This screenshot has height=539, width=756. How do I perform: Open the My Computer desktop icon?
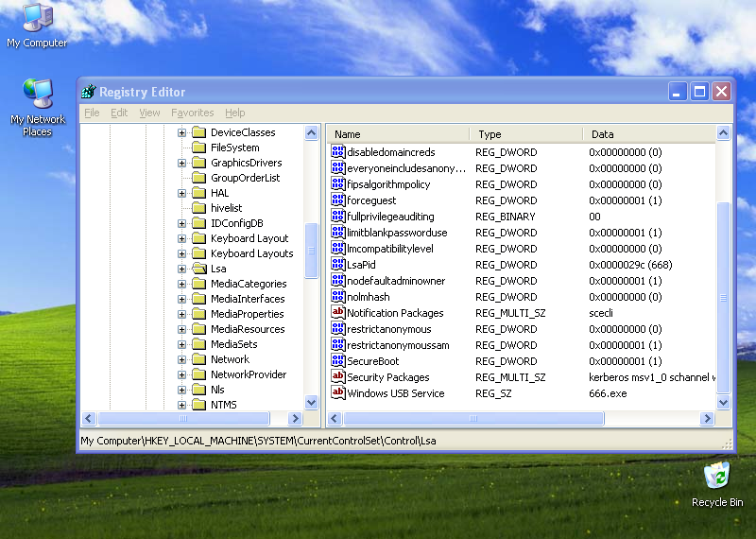[38, 26]
